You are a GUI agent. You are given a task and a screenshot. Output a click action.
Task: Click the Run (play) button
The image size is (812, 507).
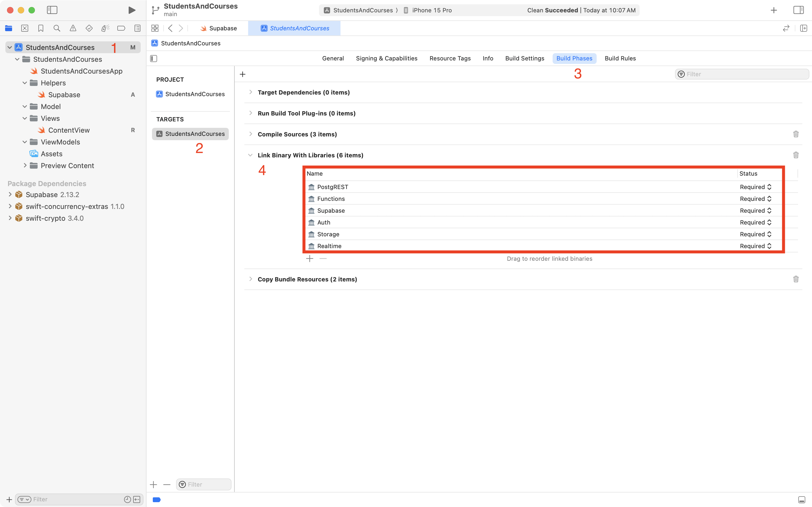[132, 10]
